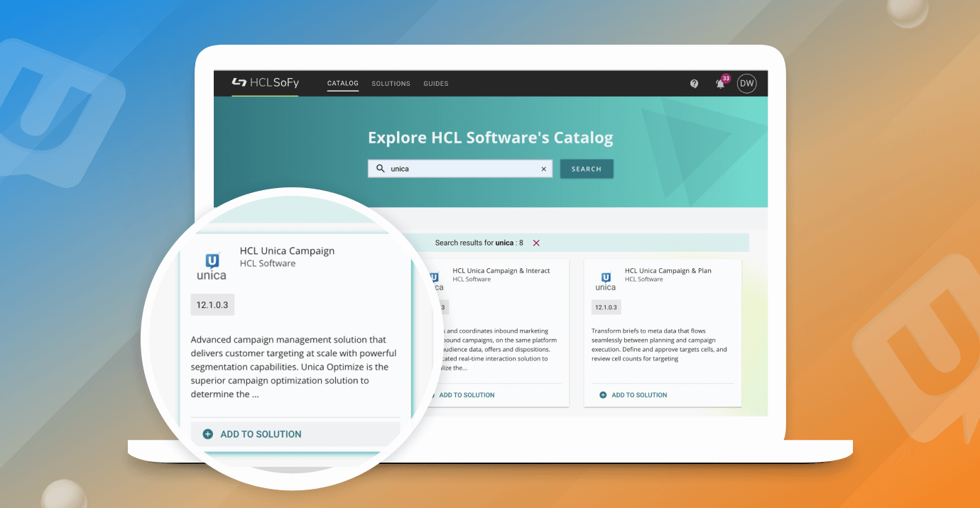Viewport: 980px width, 508px height.
Task: Open the help icon in the top bar
Action: [694, 83]
